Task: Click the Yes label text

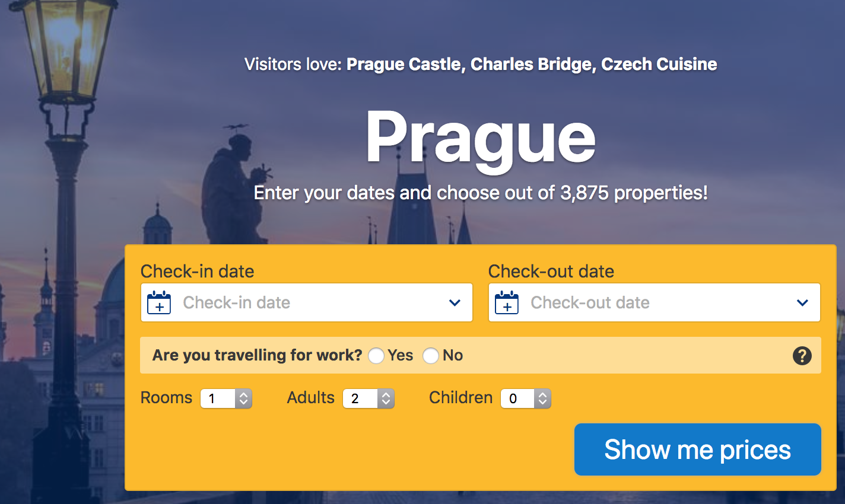Action: 401,355
